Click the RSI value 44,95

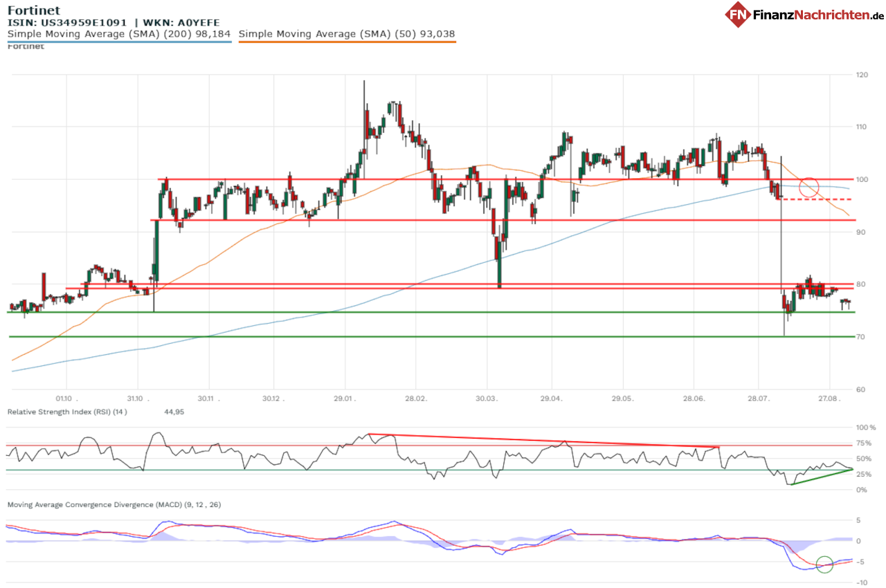tap(174, 412)
